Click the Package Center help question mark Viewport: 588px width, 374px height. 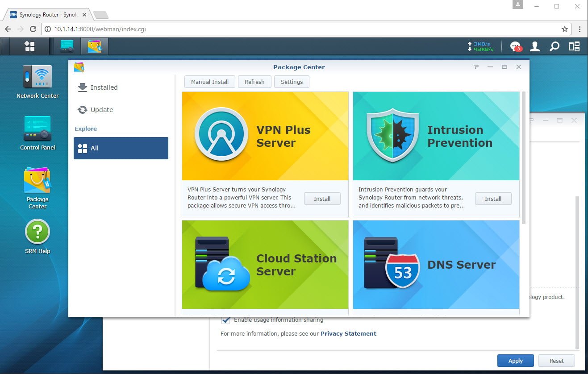pyautogui.click(x=476, y=67)
